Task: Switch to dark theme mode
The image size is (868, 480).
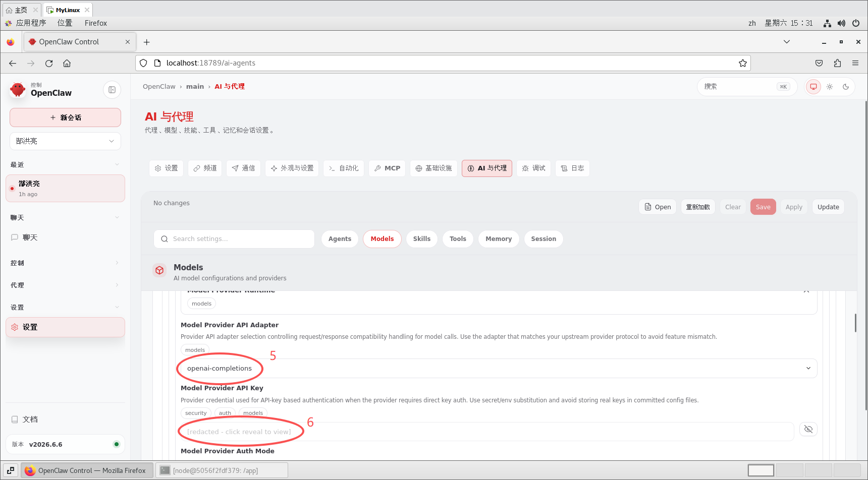Action: click(x=846, y=87)
